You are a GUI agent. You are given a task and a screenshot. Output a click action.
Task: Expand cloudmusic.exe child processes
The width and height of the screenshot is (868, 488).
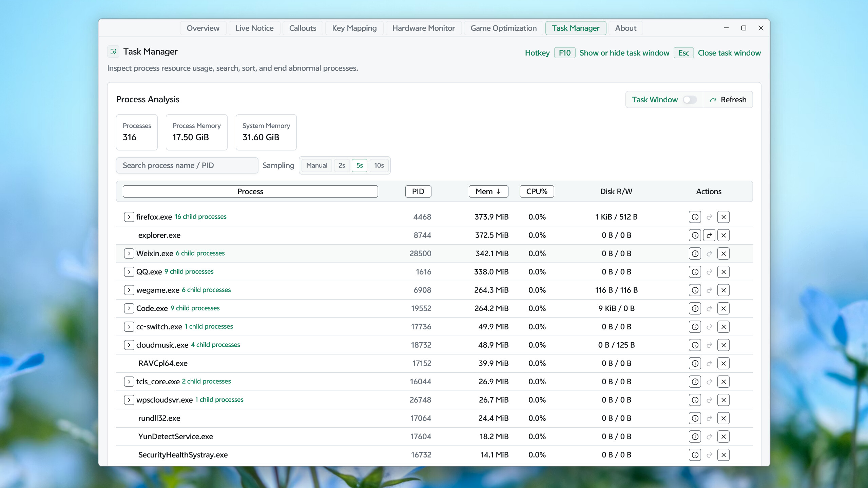click(x=129, y=345)
